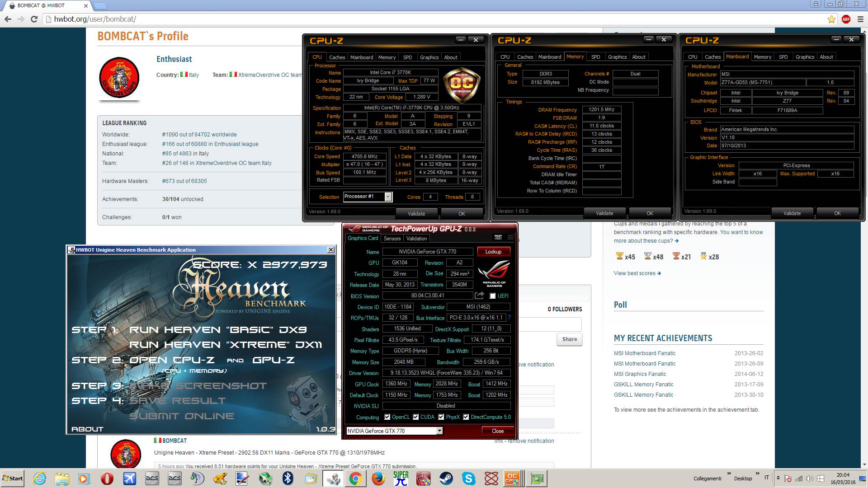Open Validation tab in GPU-Z
This screenshot has width=868, height=488.
tap(416, 239)
